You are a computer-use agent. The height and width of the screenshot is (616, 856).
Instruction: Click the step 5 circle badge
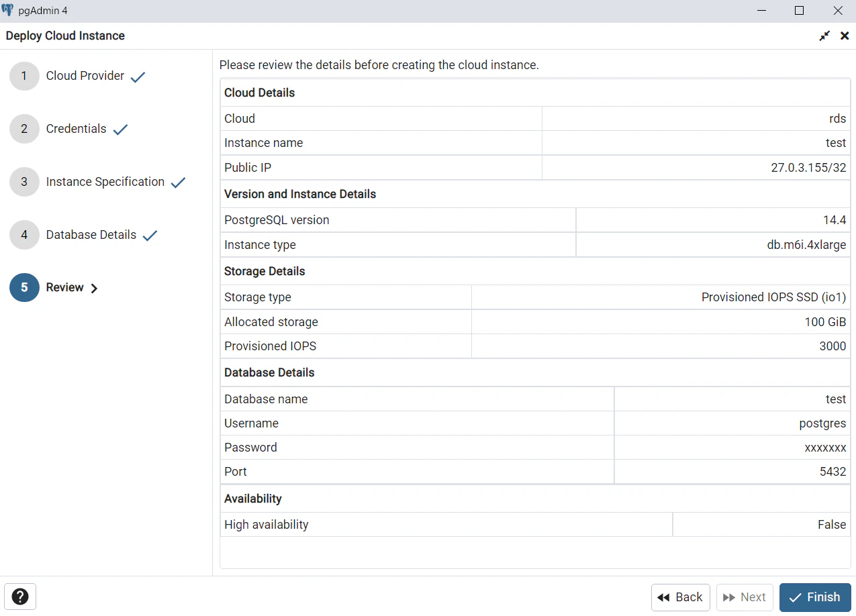point(24,287)
